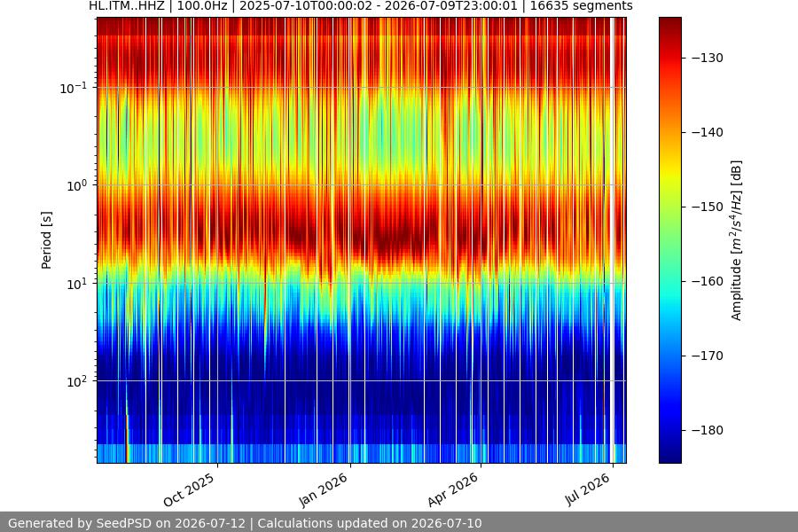Click the dark blue bottom of the colorbar
The image size is (798, 532).
[x=669, y=453]
